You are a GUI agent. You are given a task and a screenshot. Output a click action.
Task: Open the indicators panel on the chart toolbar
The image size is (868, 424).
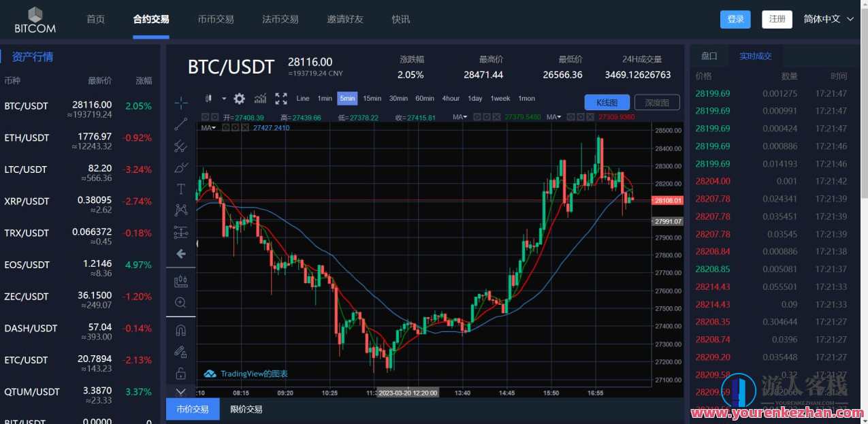pos(259,99)
